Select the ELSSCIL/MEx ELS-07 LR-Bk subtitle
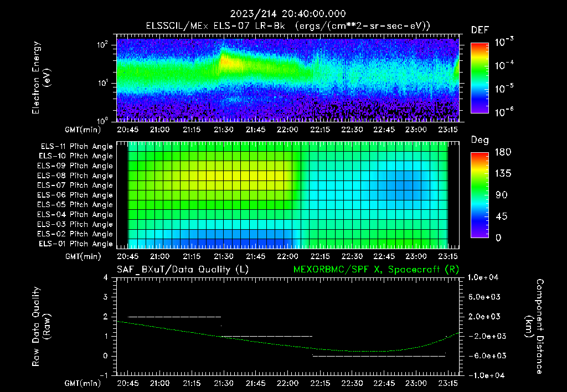The height and width of the screenshot is (392, 567). (215, 26)
